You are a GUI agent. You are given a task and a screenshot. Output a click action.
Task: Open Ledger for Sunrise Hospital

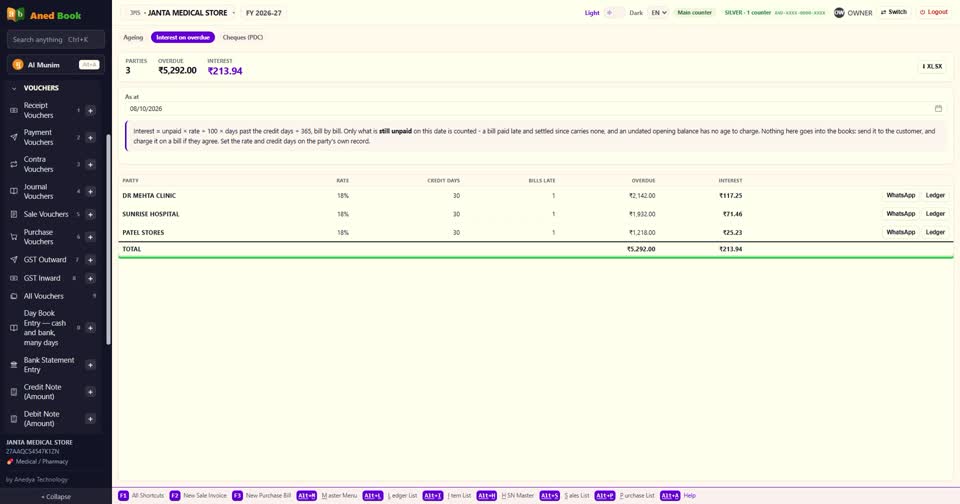pos(935,214)
